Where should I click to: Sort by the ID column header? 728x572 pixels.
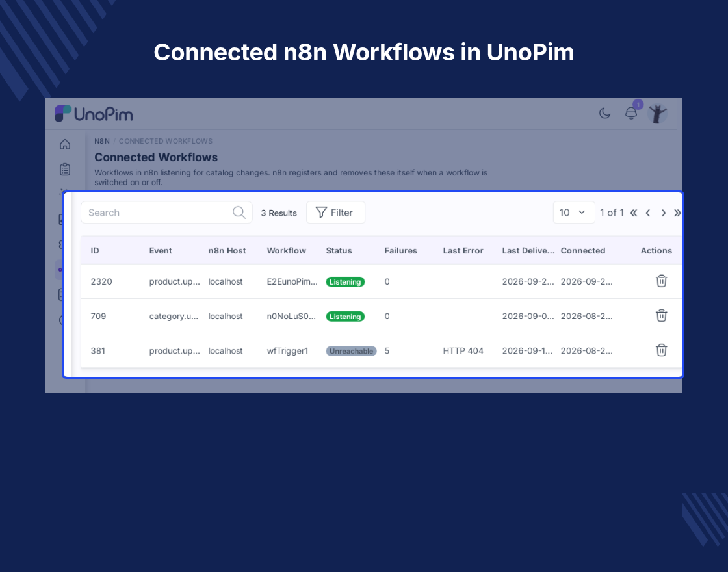[95, 251]
